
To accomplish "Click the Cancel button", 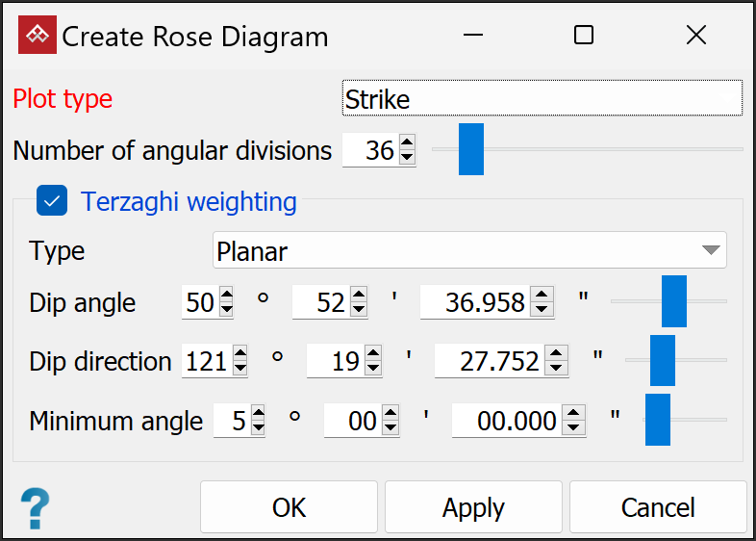I will click(x=657, y=507).
